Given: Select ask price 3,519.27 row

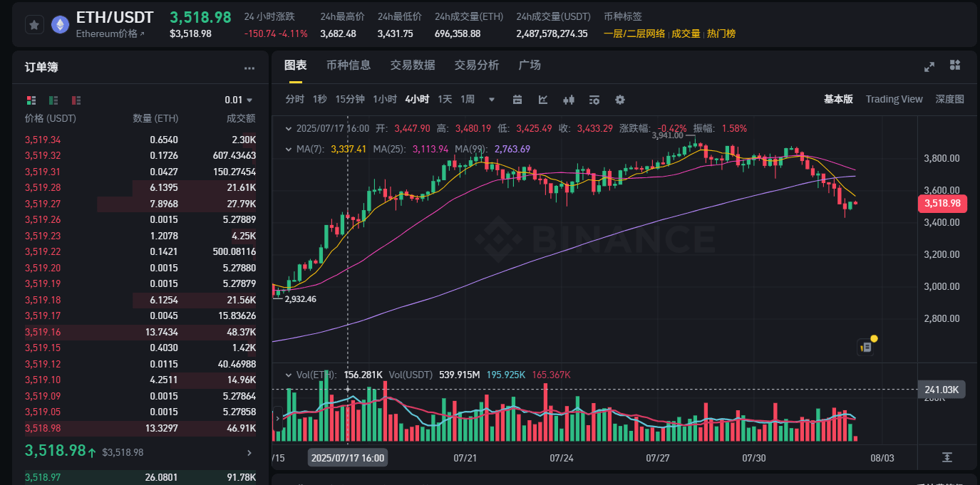Looking at the screenshot, I should pos(140,204).
